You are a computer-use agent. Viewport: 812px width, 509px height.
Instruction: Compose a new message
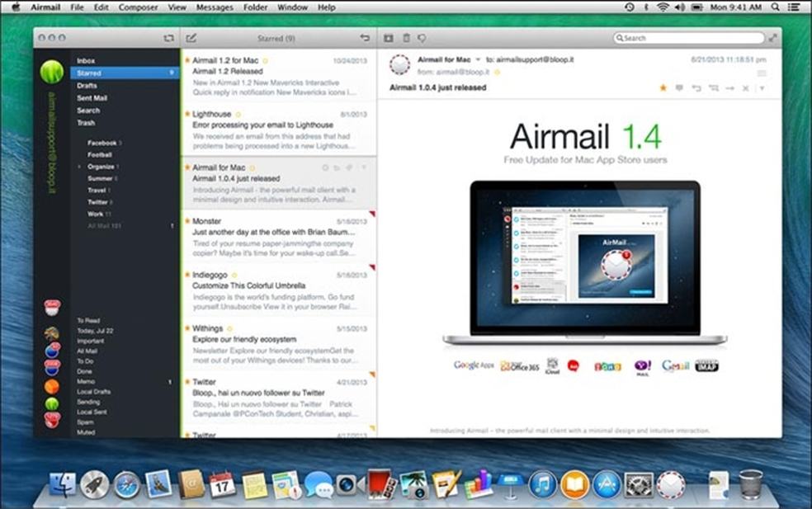point(193,37)
